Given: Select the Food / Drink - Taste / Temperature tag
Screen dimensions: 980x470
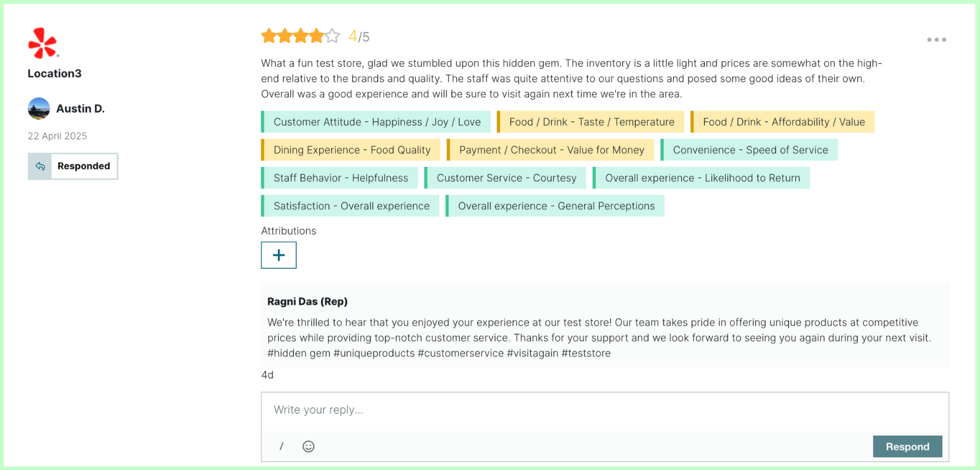Looking at the screenshot, I should [x=591, y=122].
